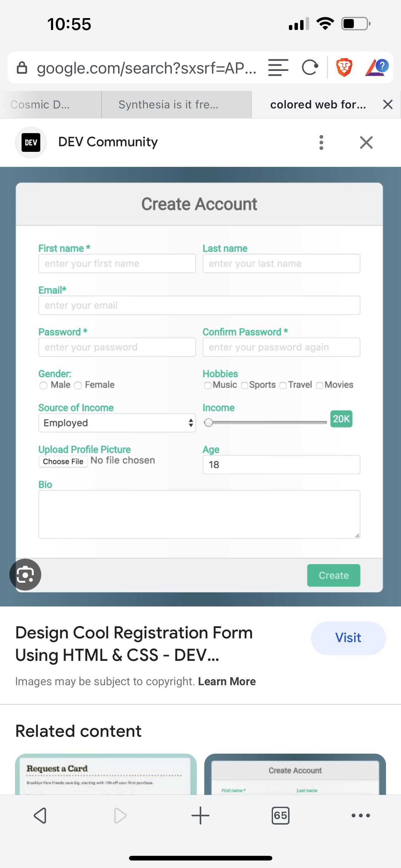Screen dimensions: 401x868
Task: Open the three-dot options for DEV Community
Action: coord(321,142)
